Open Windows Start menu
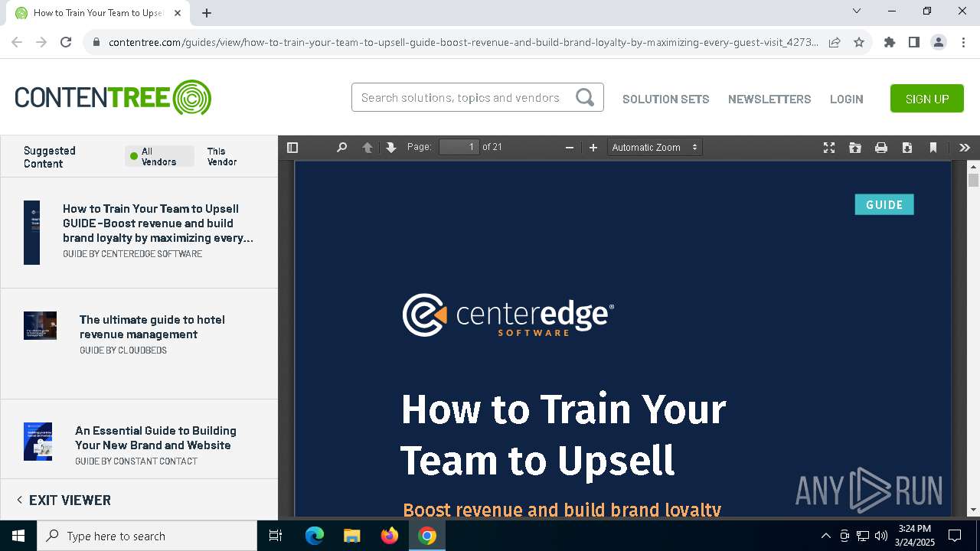980x551 pixels. coord(18,536)
